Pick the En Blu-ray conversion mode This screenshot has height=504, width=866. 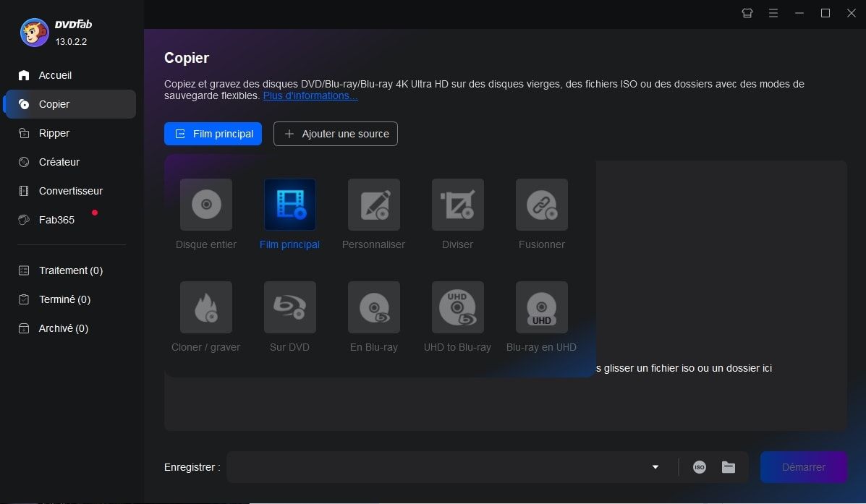(374, 307)
